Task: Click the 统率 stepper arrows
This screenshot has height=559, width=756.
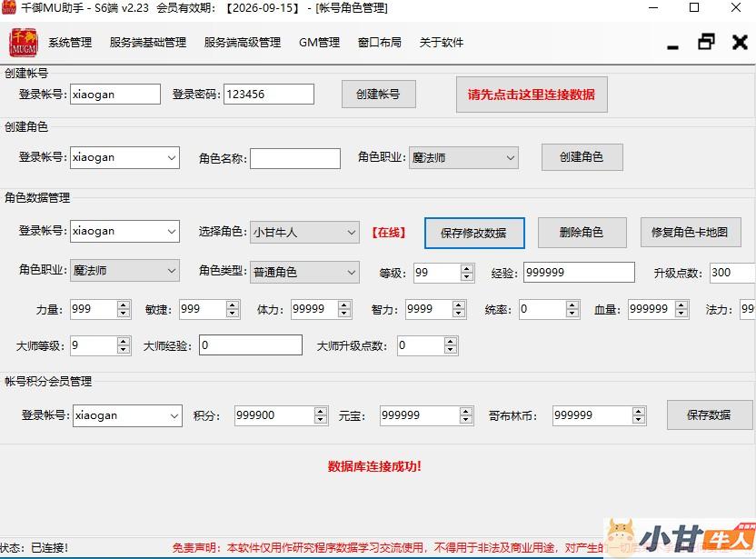Action: pyautogui.click(x=572, y=309)
